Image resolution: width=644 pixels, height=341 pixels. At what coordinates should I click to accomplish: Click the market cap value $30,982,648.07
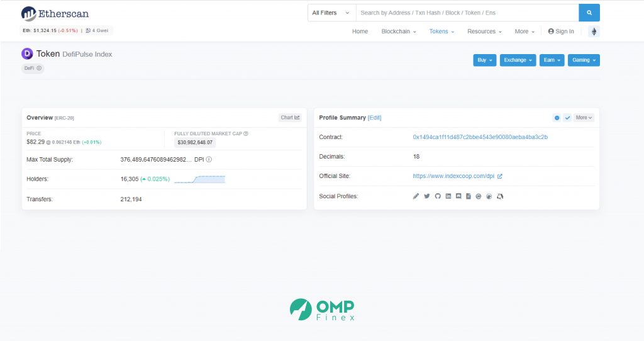195,143
